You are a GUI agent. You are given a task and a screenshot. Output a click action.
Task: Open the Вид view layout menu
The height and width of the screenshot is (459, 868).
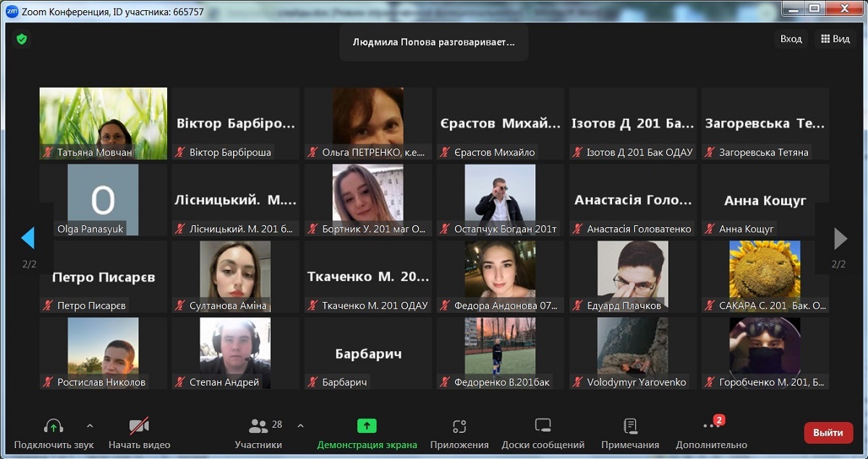click(x=834, y=39)
